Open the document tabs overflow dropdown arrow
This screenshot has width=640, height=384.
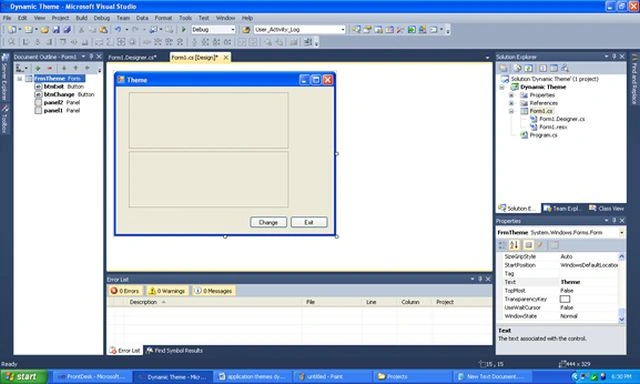(x=487, y=58)
